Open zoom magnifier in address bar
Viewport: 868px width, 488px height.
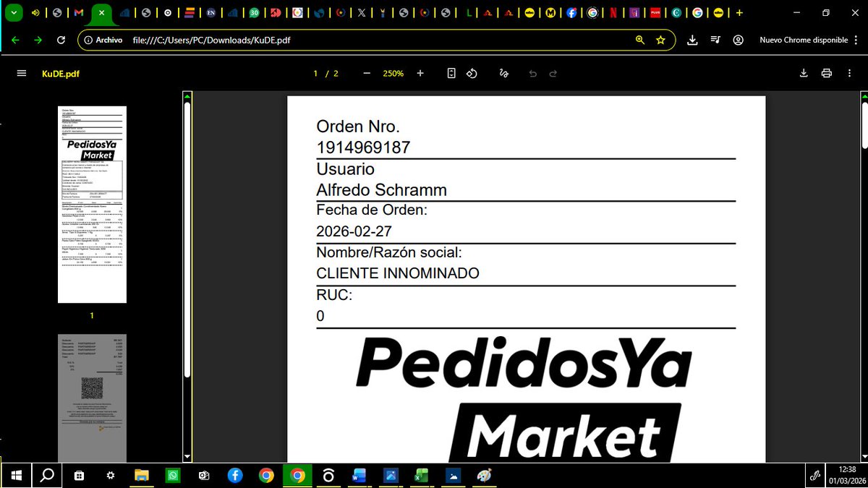coord(640,40)
